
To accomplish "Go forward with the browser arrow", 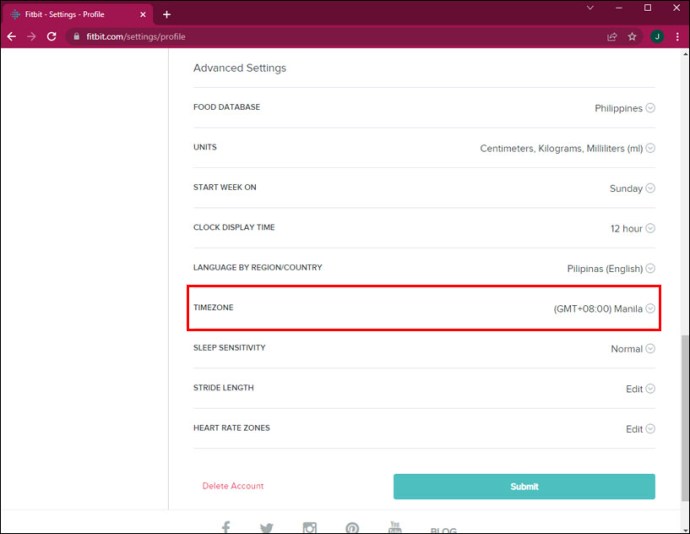I will pyautogui.click(x=31, y=37).
